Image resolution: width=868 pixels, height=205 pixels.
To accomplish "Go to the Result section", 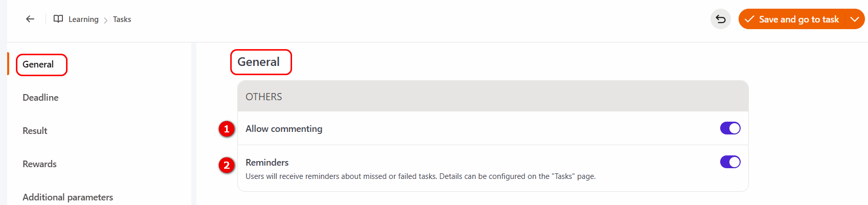I will click(35, 131).
